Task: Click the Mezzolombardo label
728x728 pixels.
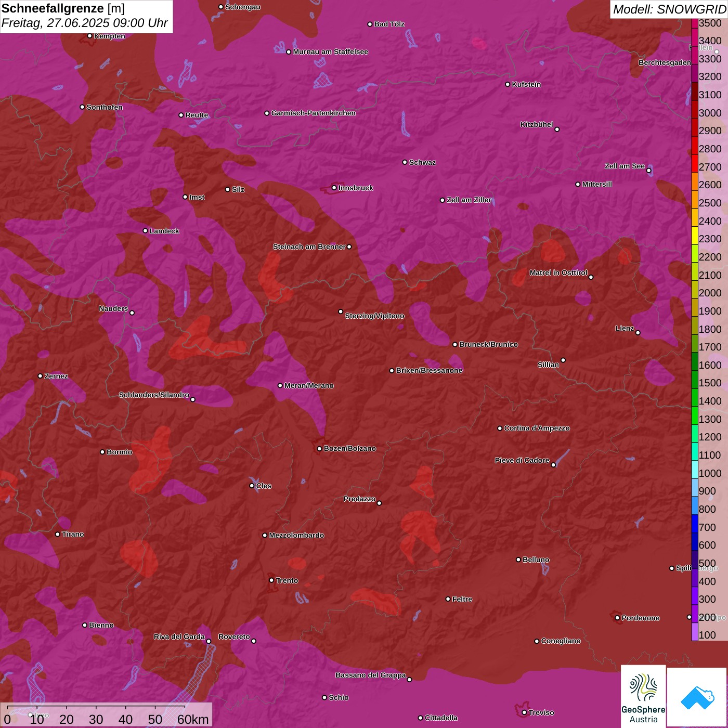Action: 296,535
